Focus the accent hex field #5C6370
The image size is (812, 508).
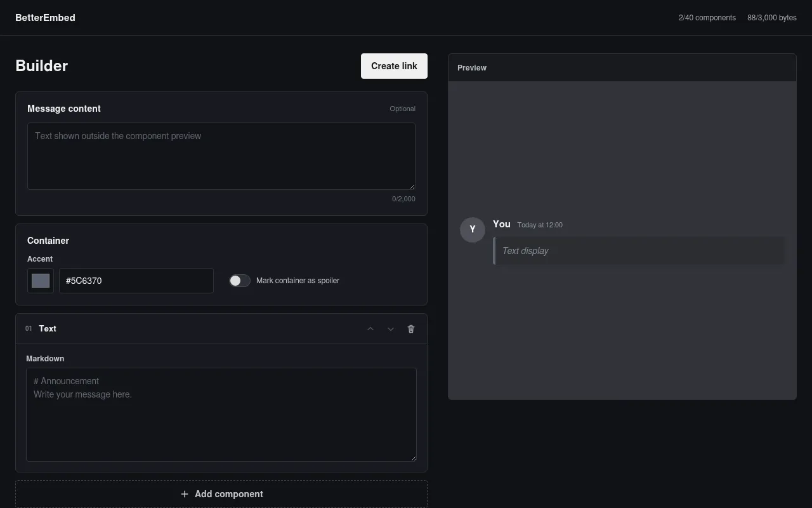pyautogui.click(x=136, y=281)
